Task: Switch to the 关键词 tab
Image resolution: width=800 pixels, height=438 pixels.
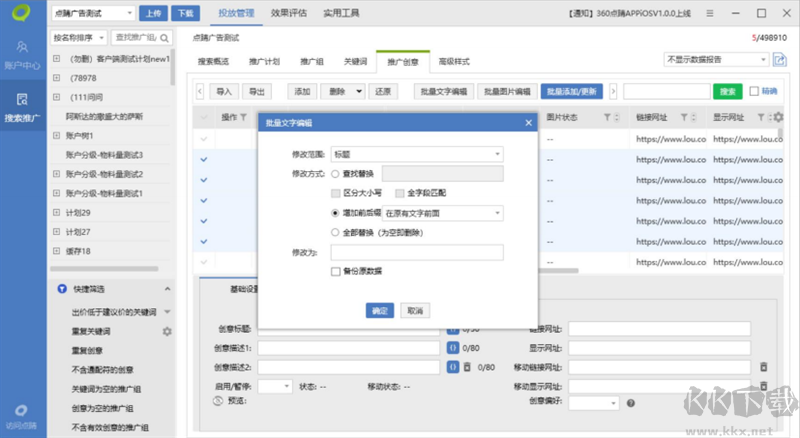Action: [x=355, y=61]
